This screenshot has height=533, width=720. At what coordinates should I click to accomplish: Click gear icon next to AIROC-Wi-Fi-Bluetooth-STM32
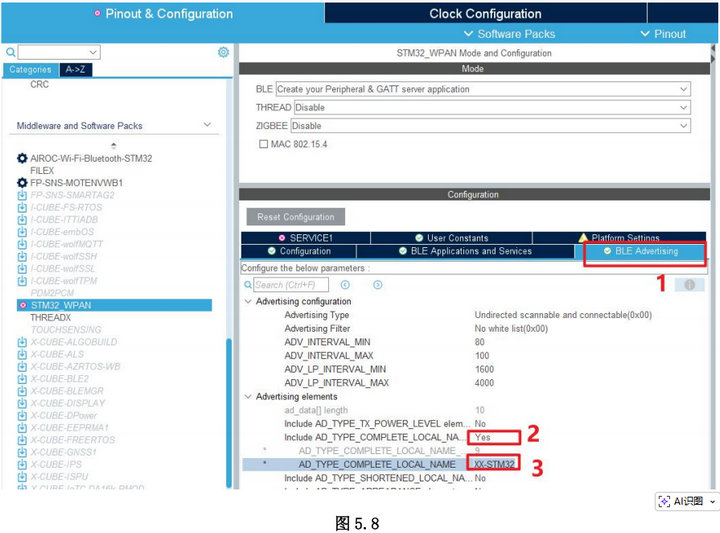point(22,159)
